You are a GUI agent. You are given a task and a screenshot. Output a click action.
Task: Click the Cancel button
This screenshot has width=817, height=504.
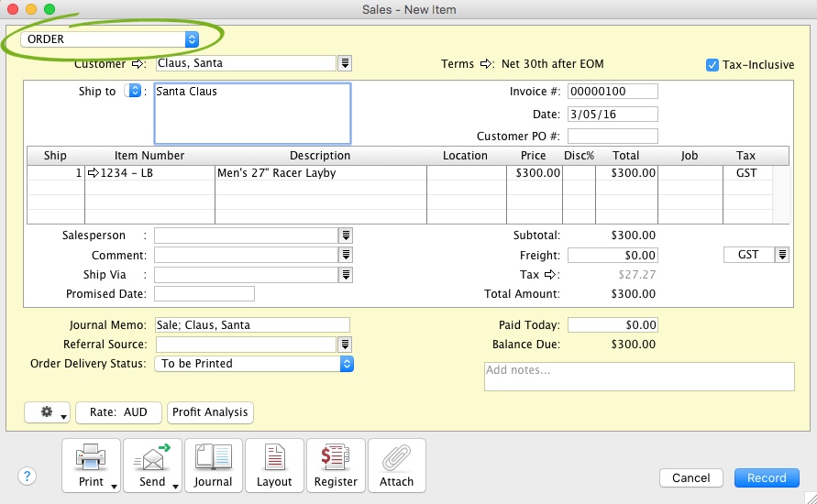(x=691, y=477)
